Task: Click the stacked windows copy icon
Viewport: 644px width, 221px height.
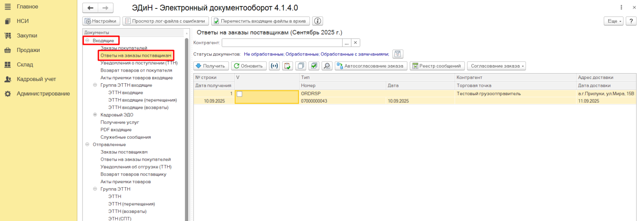Action: pyautogui.click(x=301, y=66)
